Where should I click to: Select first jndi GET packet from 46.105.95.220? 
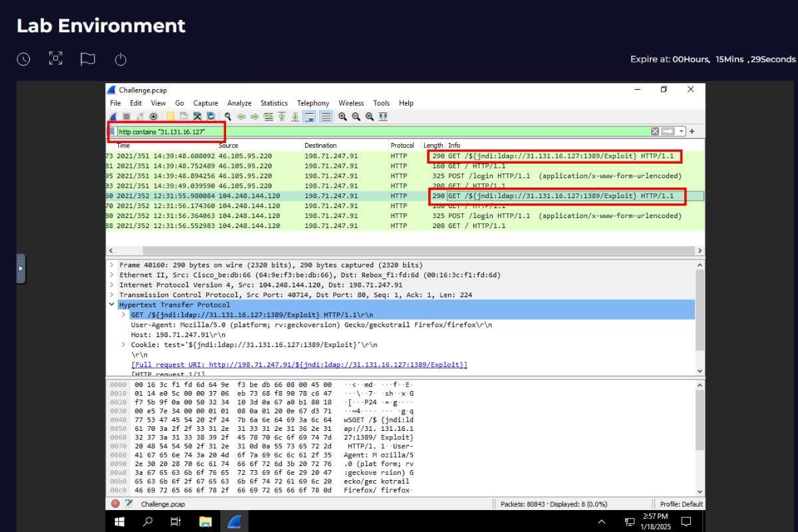(405, 156)
